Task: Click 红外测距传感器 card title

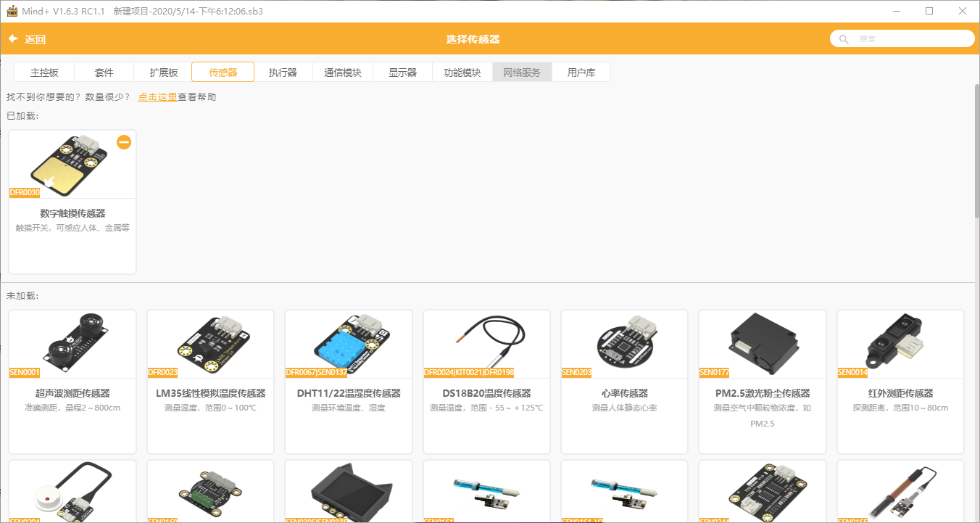Action: coord(901,393)
